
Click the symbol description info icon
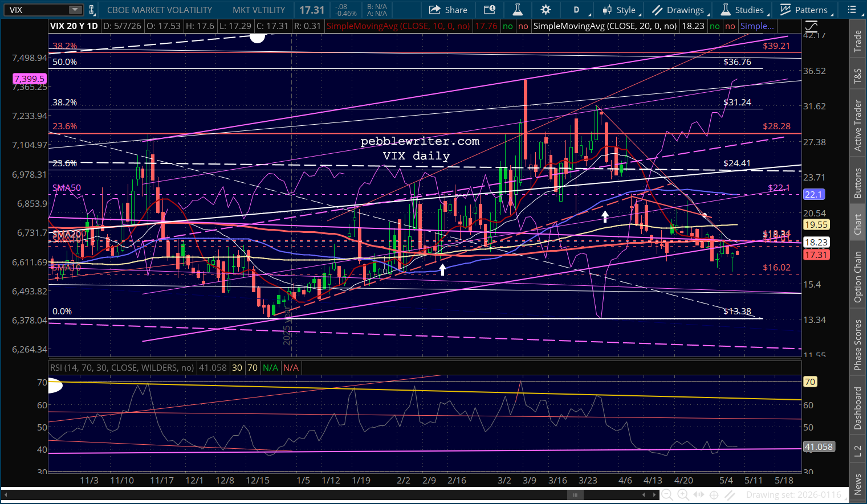(x=490, y=10)
